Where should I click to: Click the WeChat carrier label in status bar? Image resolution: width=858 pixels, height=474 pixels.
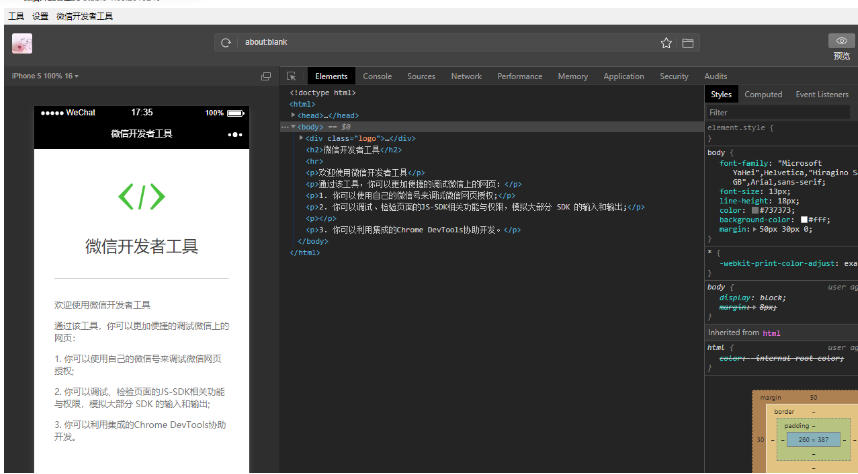click(80, 113)
